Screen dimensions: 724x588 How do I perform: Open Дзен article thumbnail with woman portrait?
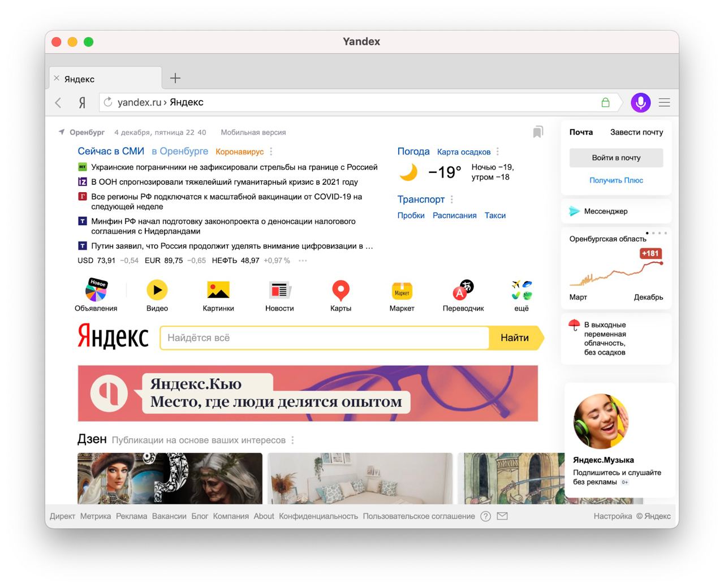(170, 478)
